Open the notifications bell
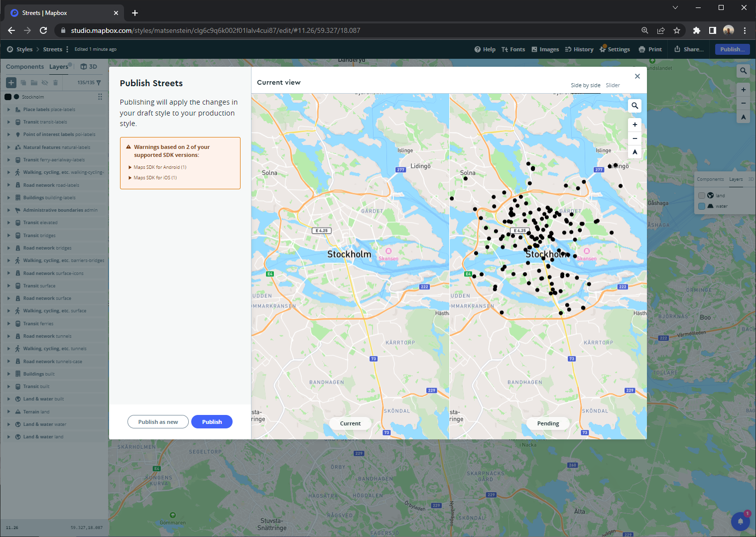Viewport: 756px width, 537px height. pyautogui.click(x=740, y=521)
